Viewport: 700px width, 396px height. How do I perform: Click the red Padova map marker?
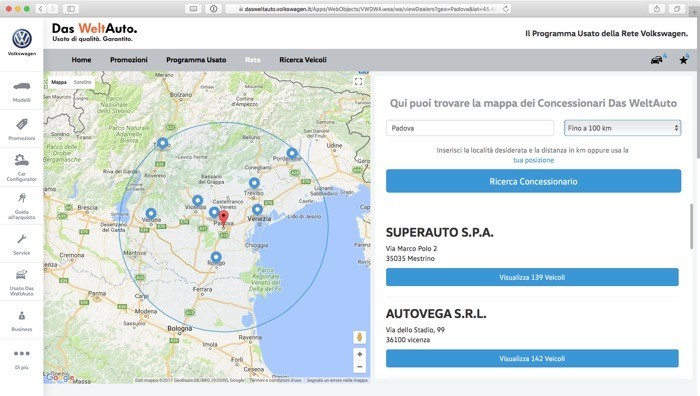coord(223,218)
